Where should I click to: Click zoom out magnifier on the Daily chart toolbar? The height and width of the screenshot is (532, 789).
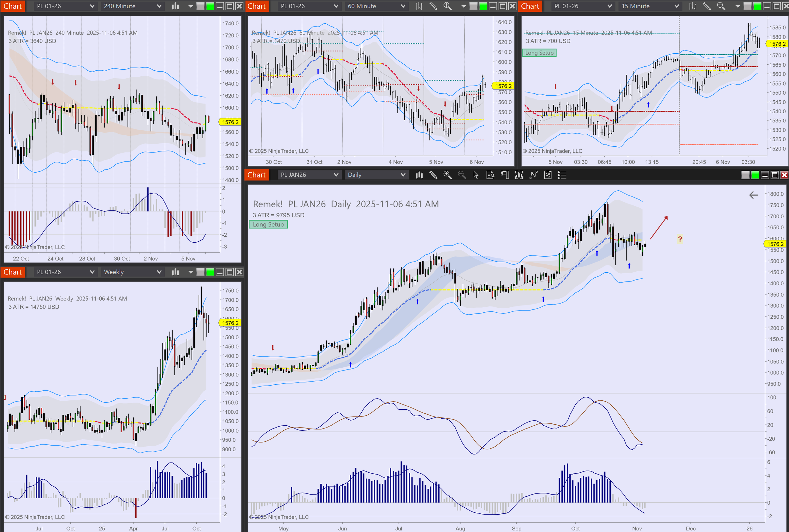(x=462, y=175)
